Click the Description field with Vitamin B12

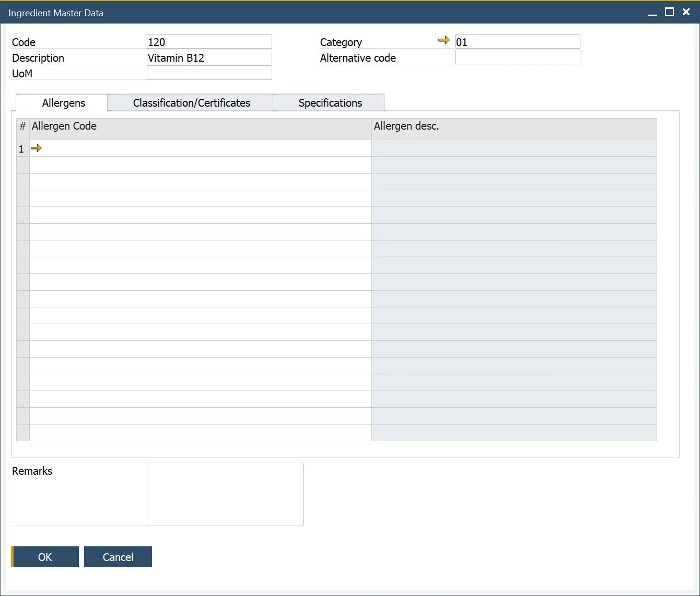[x=209, y=58]
